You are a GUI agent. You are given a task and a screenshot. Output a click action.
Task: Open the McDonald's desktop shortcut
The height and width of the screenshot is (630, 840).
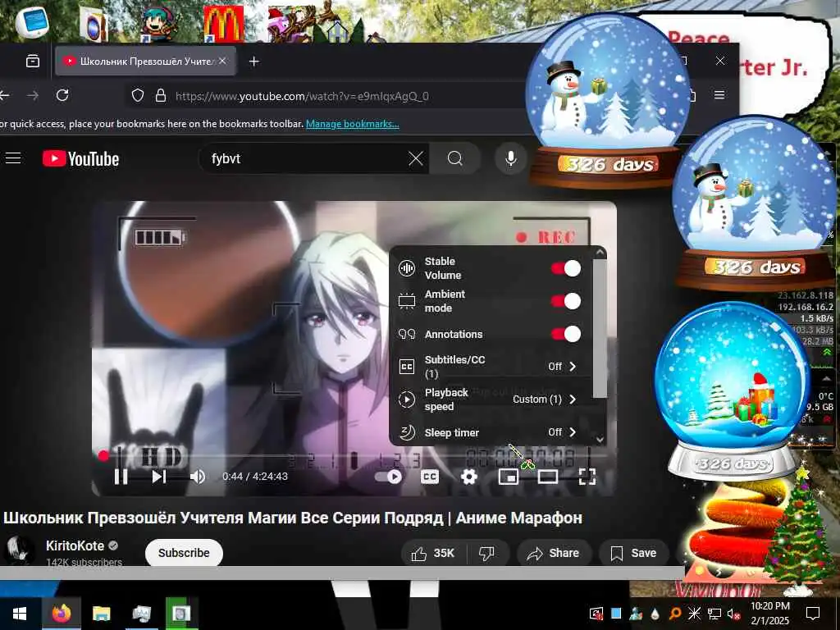coord(223,23)
